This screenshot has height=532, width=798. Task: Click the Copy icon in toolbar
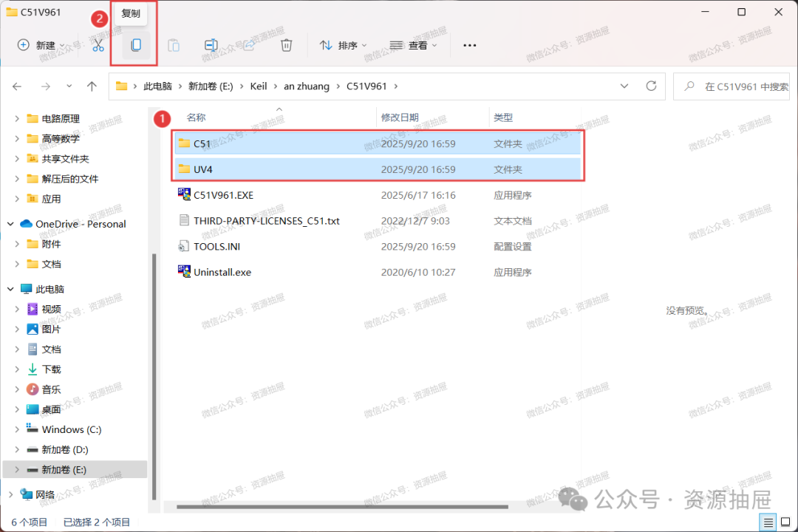click(x=136, y=45)
